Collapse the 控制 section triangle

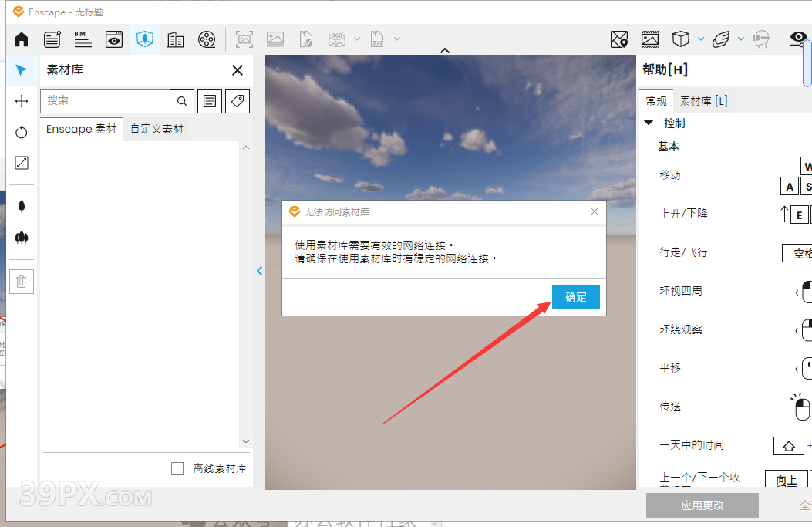click(x=649, y=123)
